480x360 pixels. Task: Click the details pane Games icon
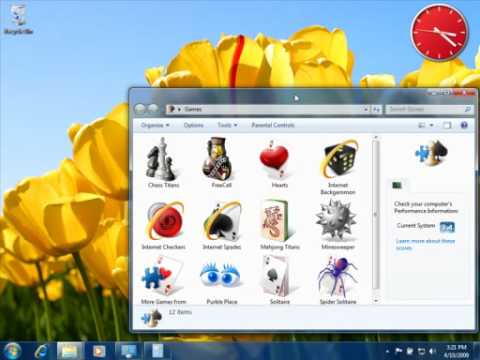point(151,318)
